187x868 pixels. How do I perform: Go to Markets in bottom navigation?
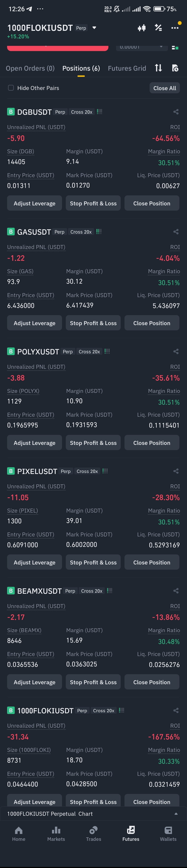56,833
